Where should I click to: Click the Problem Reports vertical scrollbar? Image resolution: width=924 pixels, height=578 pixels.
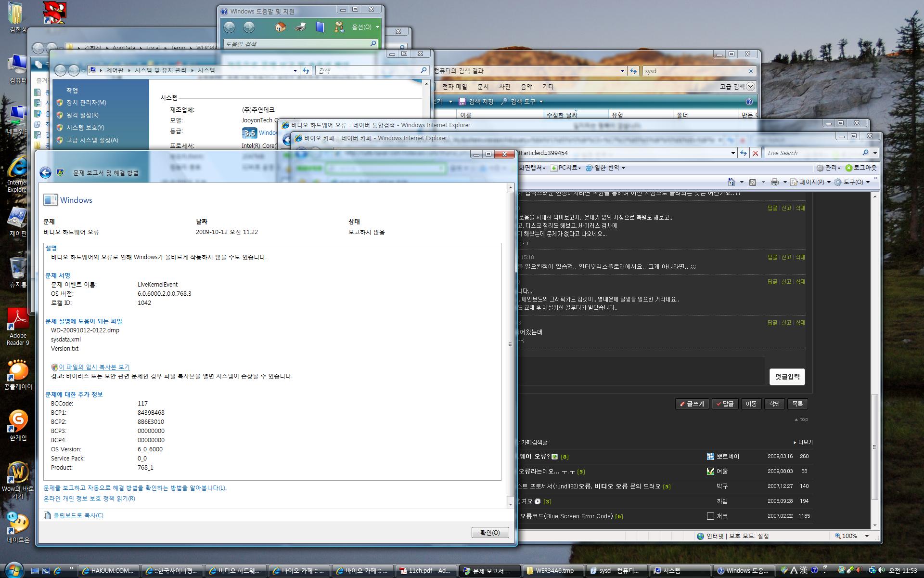click(511, 344)
